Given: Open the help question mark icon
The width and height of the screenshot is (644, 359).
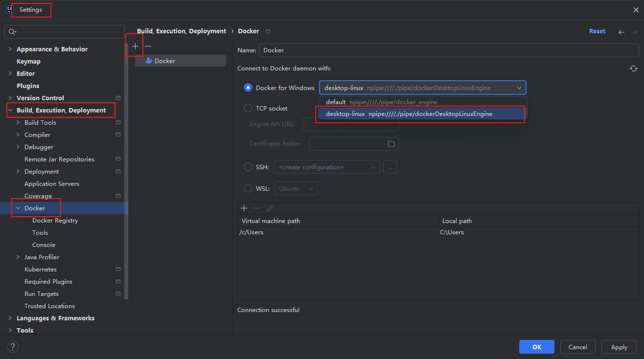Looking at the screenshot, I should 13,347.
